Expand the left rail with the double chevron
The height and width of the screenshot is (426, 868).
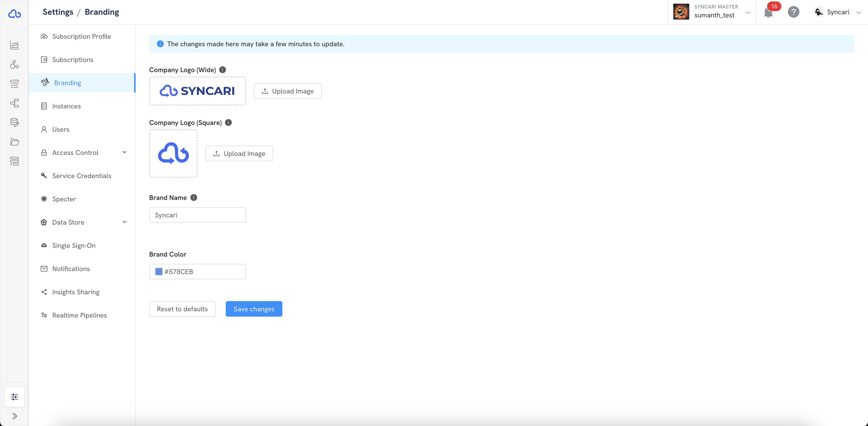point(15,416)
